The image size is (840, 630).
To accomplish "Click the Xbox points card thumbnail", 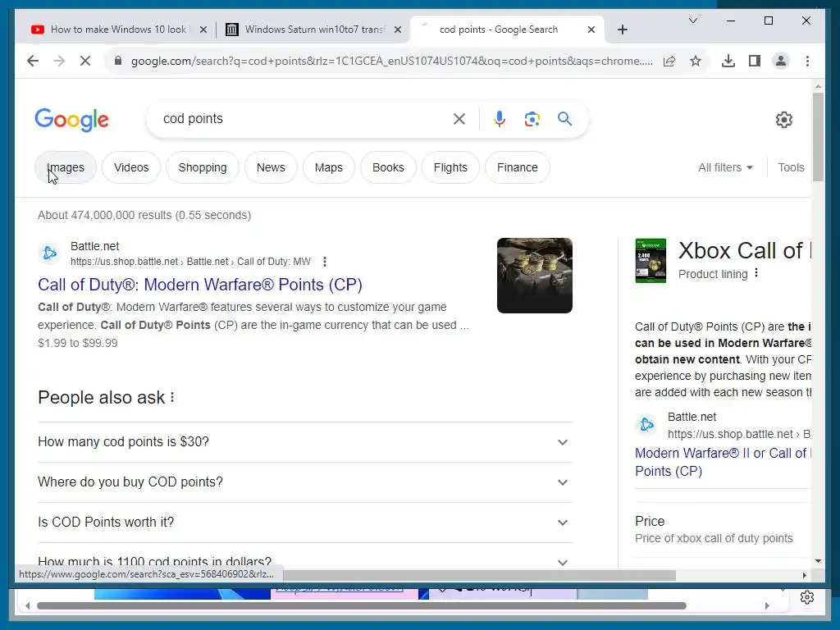I will [x=651, y=261].
